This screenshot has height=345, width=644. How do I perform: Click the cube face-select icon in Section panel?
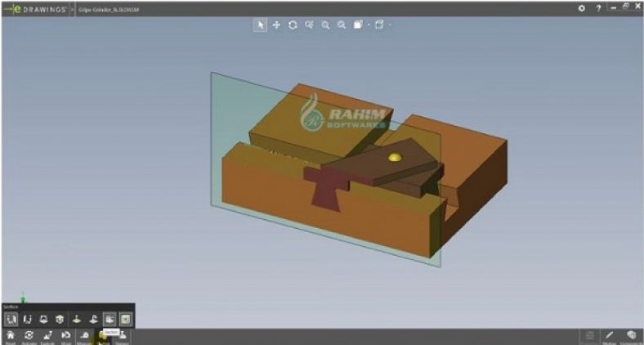coord(60,319)
